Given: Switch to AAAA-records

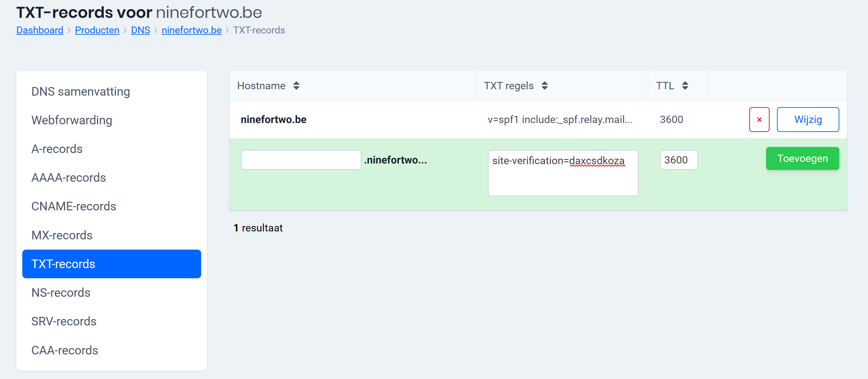Looking at the screenshot, I should pyautogui.click(x=68, y=177).
